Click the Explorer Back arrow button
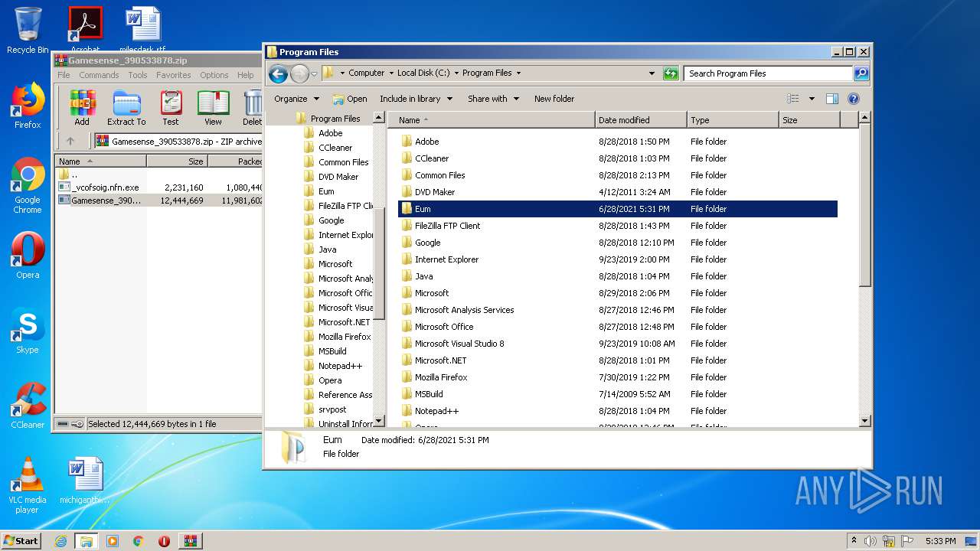This screenshot has width=980, height=551. 278,73
